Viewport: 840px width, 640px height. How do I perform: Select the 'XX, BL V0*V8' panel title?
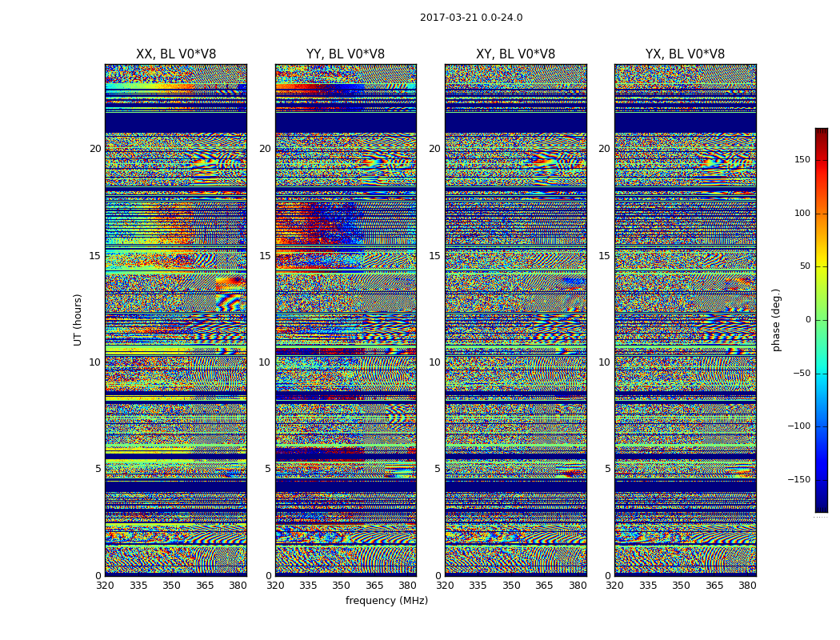click(176, 54)
